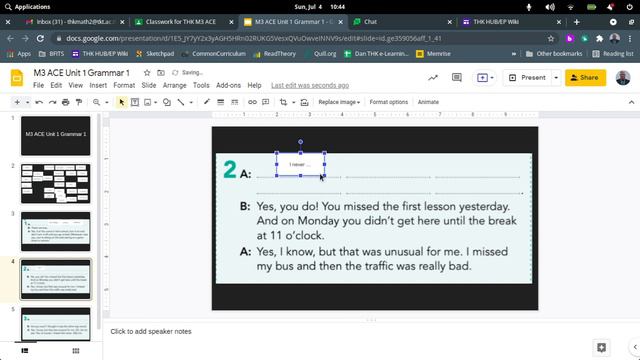Image resolution: width=640 pixels, height=360 pixels.
Task: Select the line tool
Action: click(x=180, y=102)
